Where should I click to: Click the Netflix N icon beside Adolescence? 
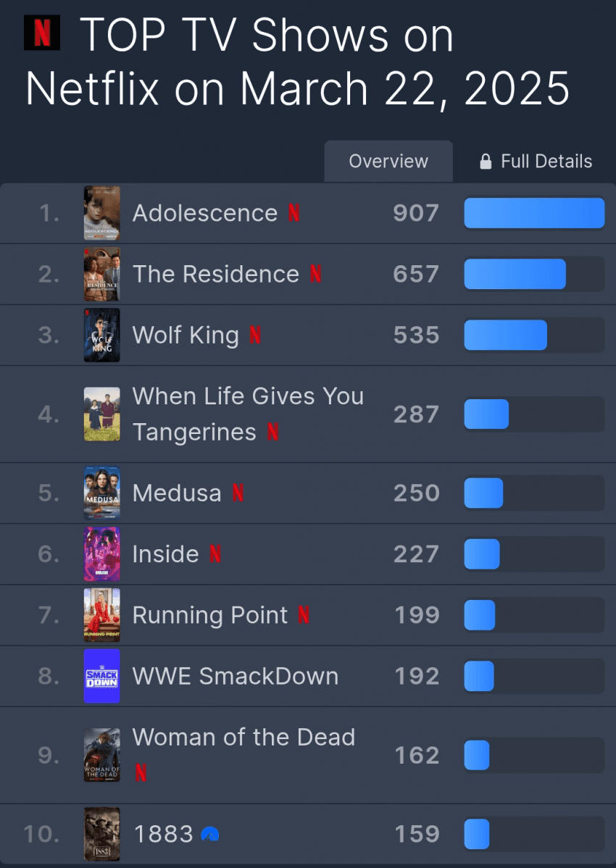pyautogui.click(x=294, y=212)
